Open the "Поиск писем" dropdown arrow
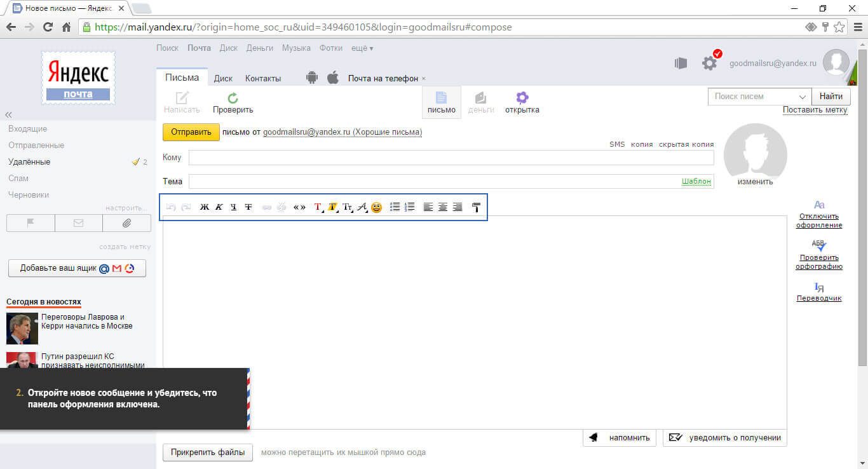This screenshot has height=469, width=868. tap(801, 97)
